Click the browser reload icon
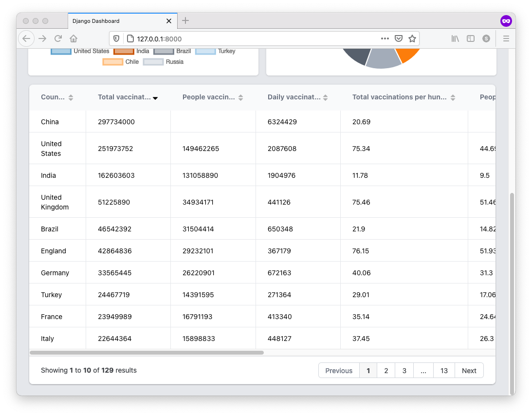 58,38
